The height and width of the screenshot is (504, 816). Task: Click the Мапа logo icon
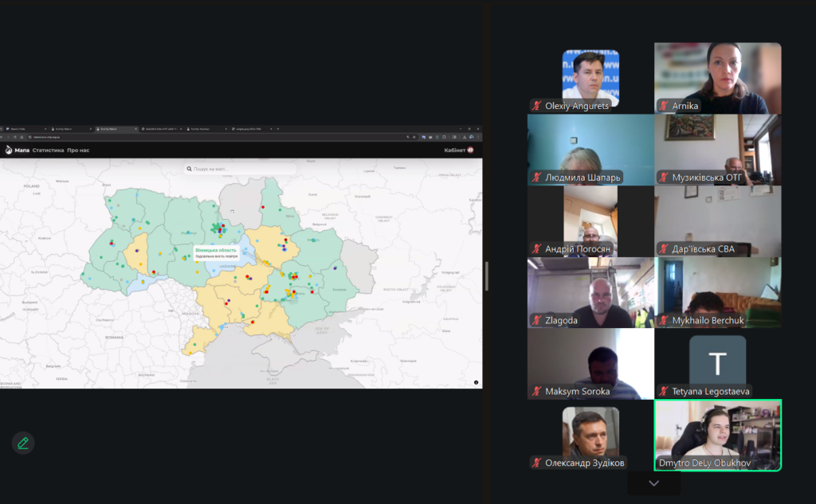tap(9, 150)
